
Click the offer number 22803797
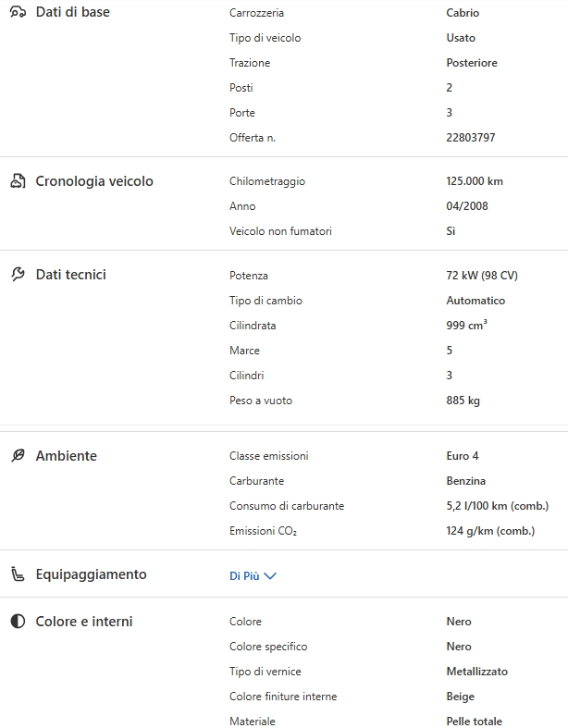470,138
